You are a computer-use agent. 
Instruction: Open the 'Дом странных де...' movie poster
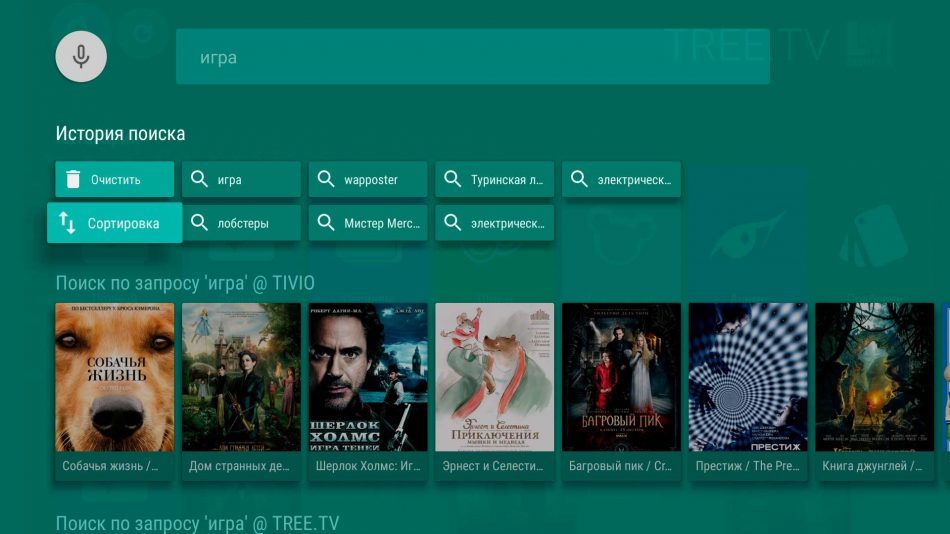click(x=241, y=377)
